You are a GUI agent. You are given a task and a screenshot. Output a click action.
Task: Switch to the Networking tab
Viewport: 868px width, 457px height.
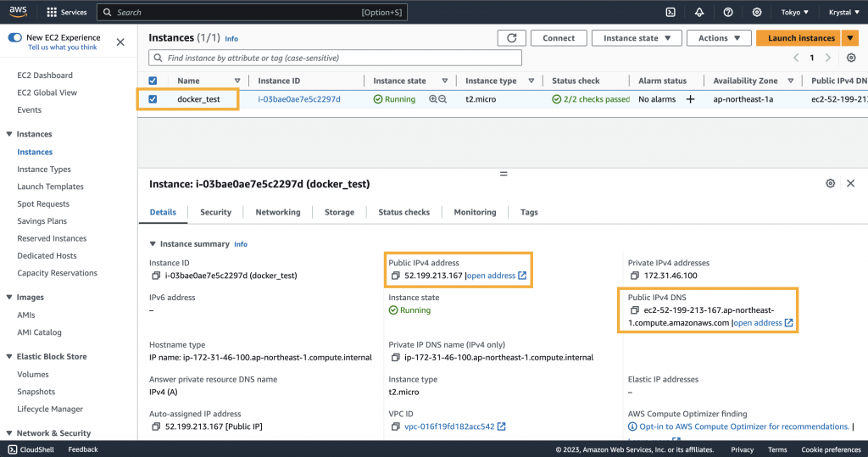point(278,212)
